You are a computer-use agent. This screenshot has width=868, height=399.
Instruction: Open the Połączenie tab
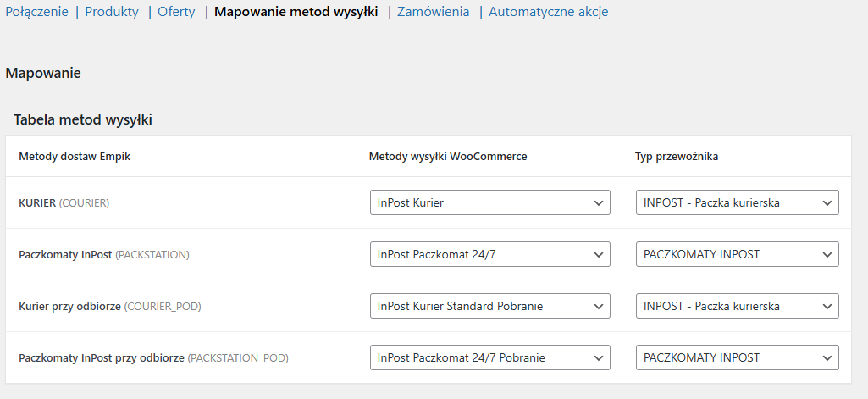coord(36,12)
